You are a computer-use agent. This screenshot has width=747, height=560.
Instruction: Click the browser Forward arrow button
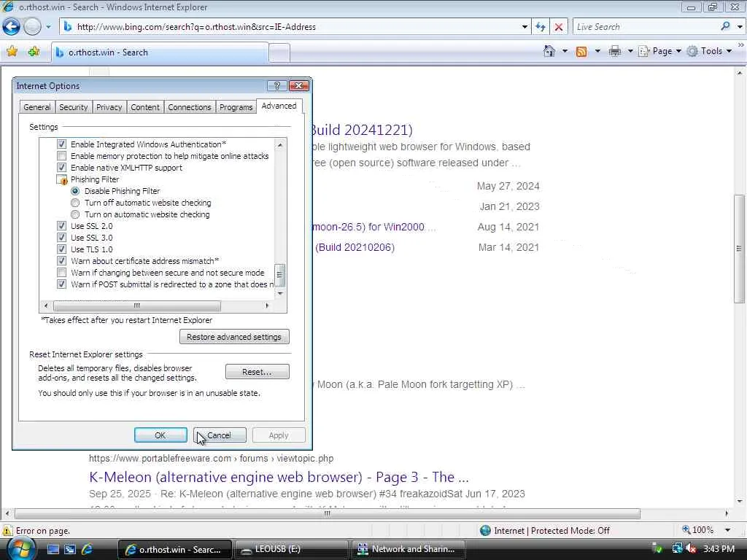point(32,27)
